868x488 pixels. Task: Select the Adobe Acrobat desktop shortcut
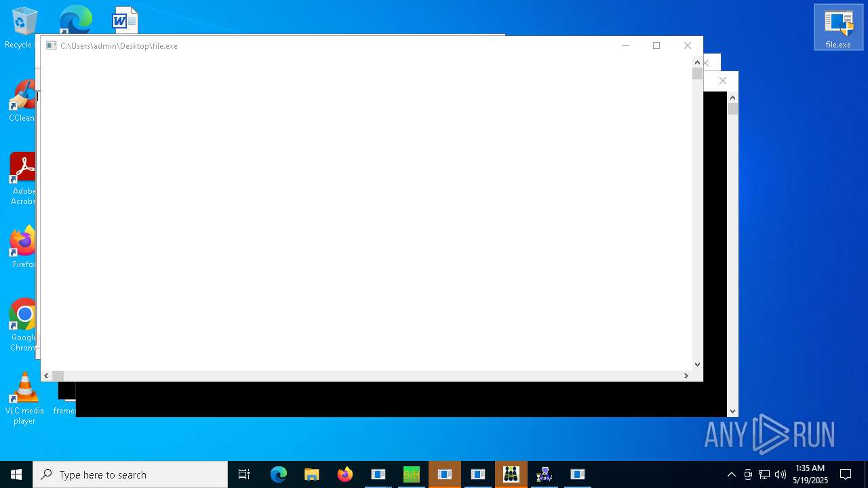(x=22, y=178)
